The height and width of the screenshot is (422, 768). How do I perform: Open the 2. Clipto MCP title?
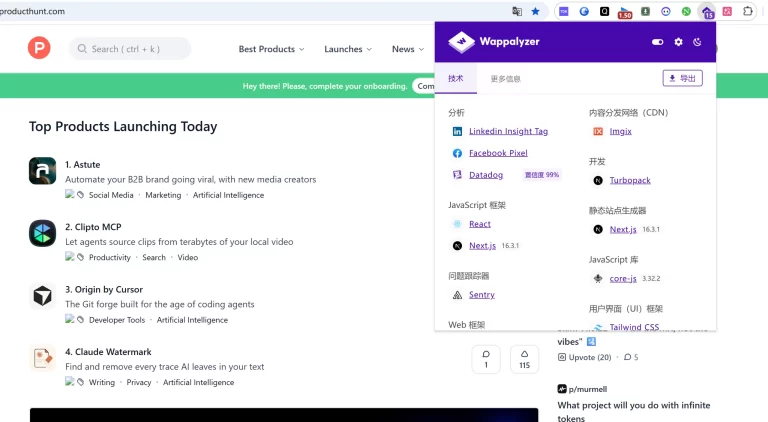pyautogui.click(x=93, y=227)
